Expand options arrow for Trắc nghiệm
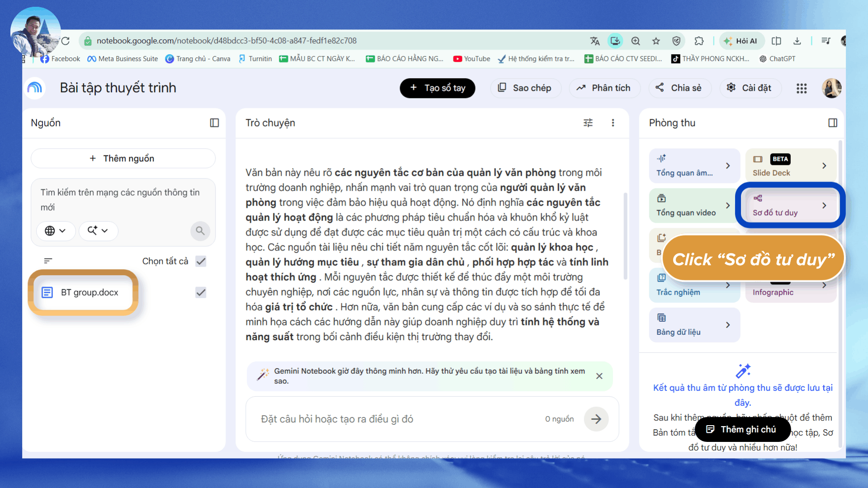Viewport: 868px width, 488px height. click(x=728, y=285)
